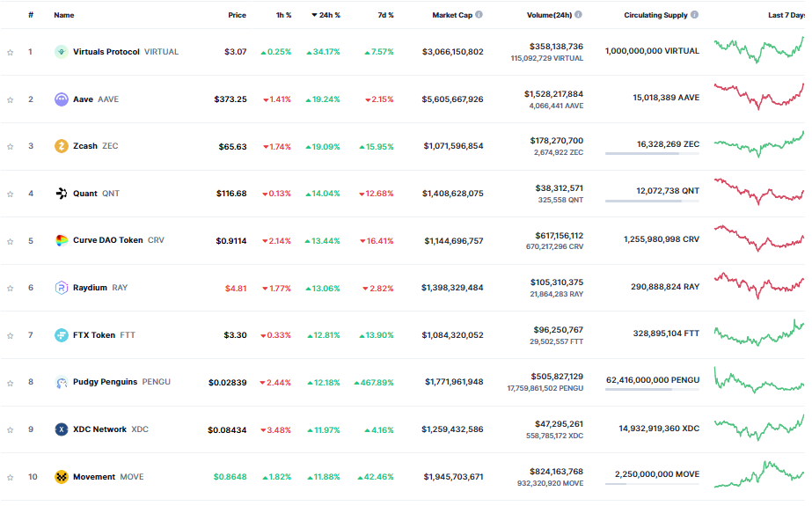Viewport: 812px width, 506px height.
Task: Open the Movement 7-day sparkline chart
Action: pos(758,474)
